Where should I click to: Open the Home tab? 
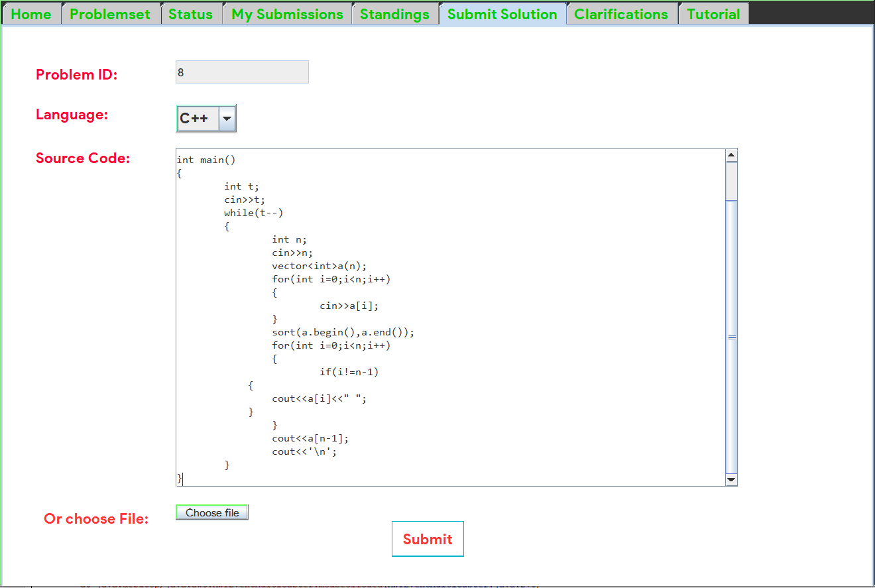pos(31,14)
